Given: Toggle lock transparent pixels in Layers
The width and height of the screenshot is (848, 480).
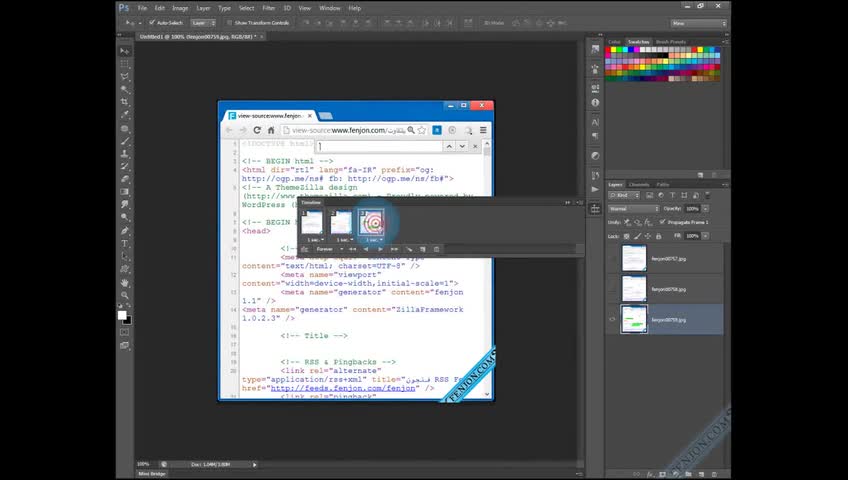Looking at the screenshot, I should click(627, 236).
